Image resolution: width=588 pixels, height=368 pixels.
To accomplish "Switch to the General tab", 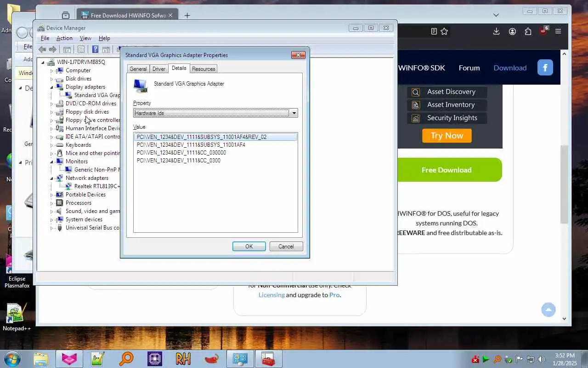I will [x=138, y=69].
